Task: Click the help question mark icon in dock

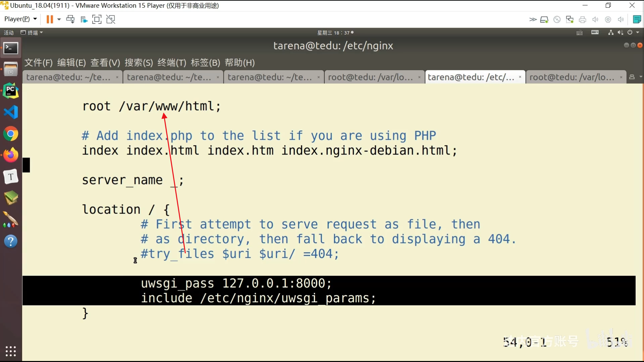Action: point(11,241)
